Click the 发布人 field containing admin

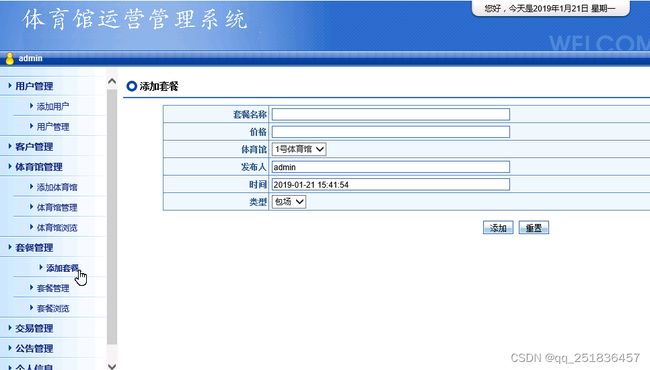(x=390, y=167)
